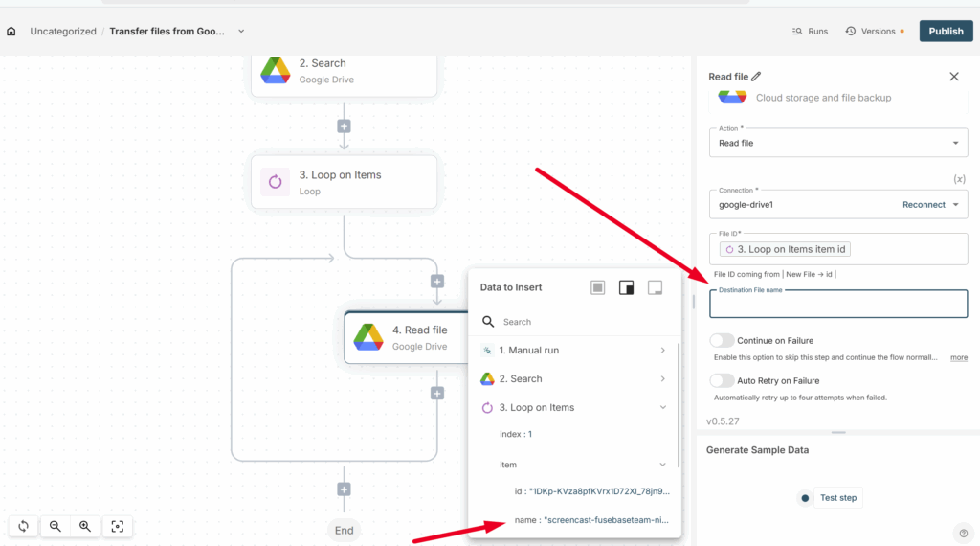980x546 pixels.
Task: Dock the Data to Insert panel
Action: tap(656, 287)
